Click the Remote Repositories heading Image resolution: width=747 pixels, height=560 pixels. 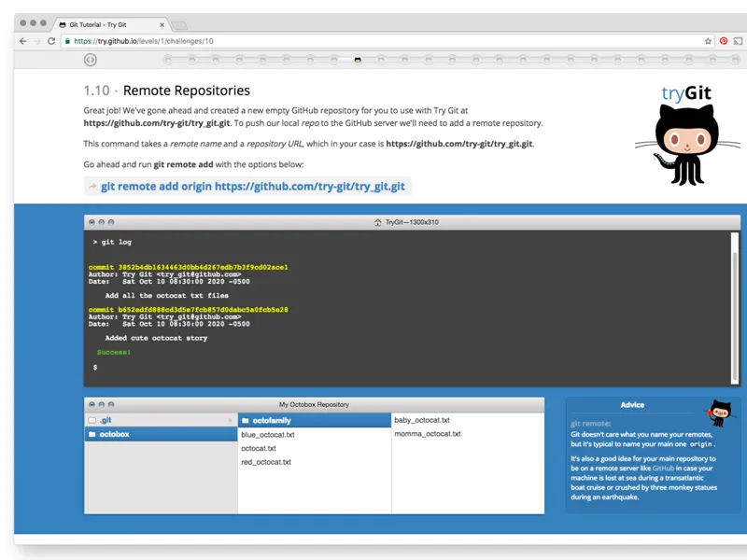coord(186,91)
